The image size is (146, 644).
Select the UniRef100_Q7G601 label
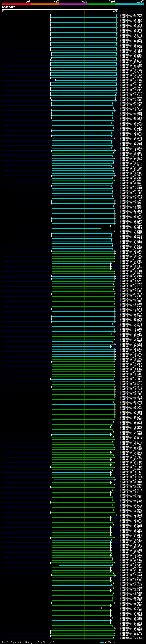point(131,40)
